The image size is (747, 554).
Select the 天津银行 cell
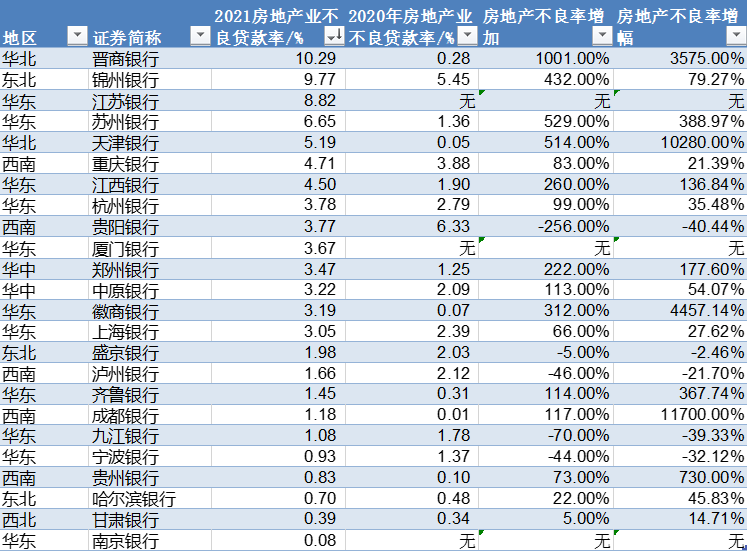(150, 142)
